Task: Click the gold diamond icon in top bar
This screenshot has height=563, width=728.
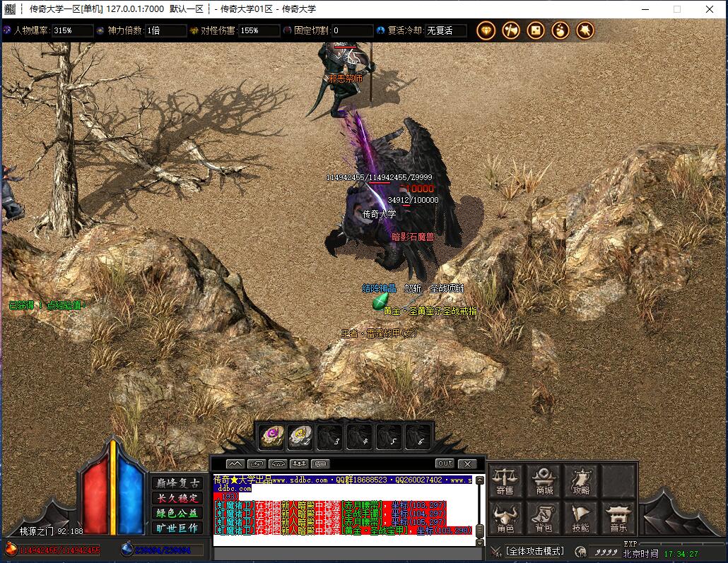Action: tap(486, 30)
